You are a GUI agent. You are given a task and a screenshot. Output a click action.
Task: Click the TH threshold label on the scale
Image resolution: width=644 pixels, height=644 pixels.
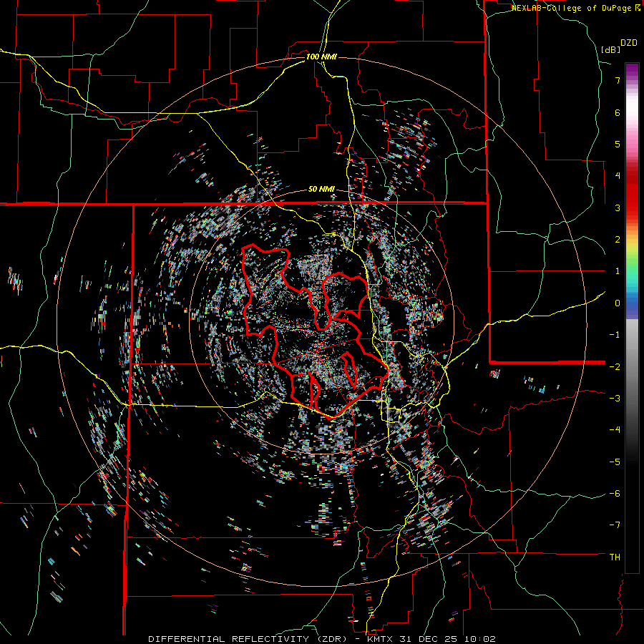coord(615,557)
